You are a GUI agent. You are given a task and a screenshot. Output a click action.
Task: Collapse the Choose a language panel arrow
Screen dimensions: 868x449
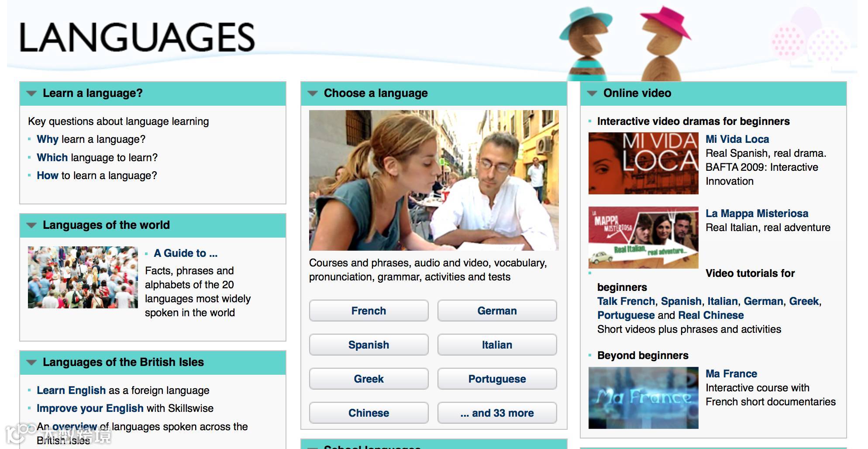pyautogui.click(x=313, y=93)
